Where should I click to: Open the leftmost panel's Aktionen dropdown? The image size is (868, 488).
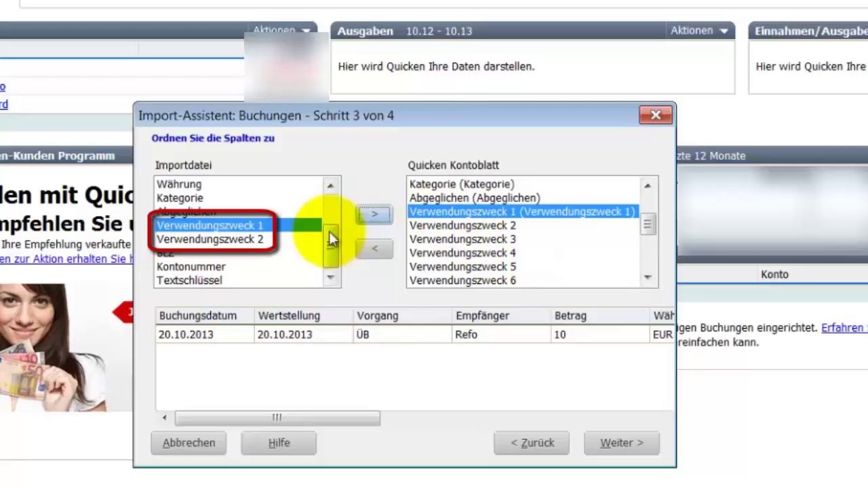click(x=281, y=30)
